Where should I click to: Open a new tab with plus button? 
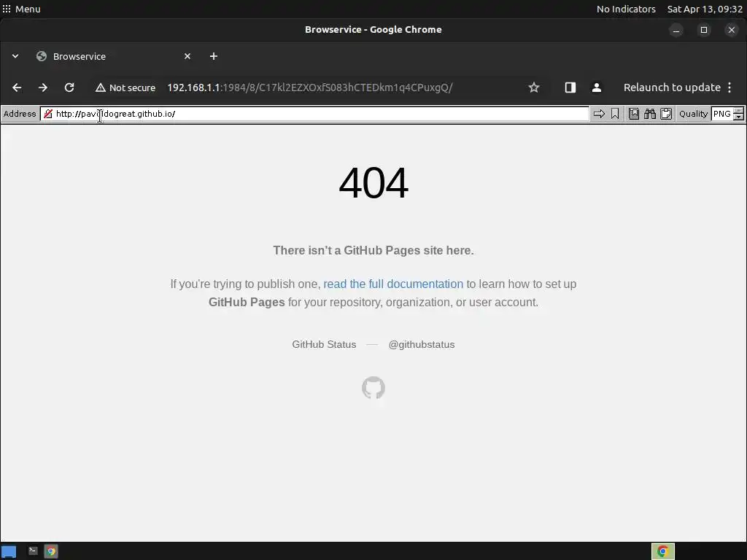click(214, 56)
